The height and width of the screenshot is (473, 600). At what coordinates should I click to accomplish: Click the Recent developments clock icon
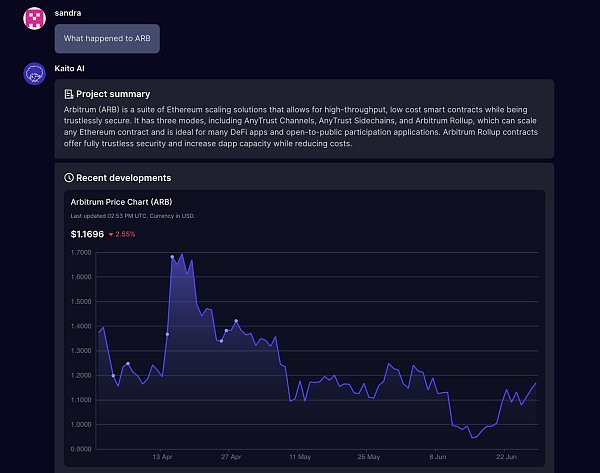point(69,178)
